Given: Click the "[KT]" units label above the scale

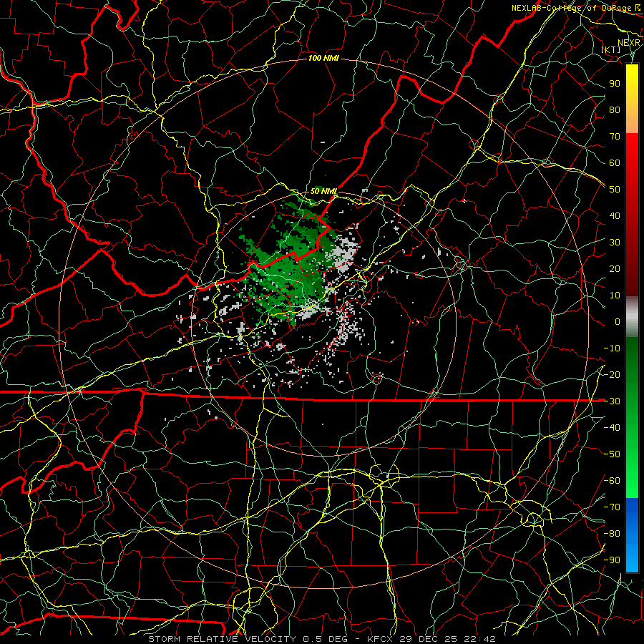Looking at the screenshot, I should point(611,49).
